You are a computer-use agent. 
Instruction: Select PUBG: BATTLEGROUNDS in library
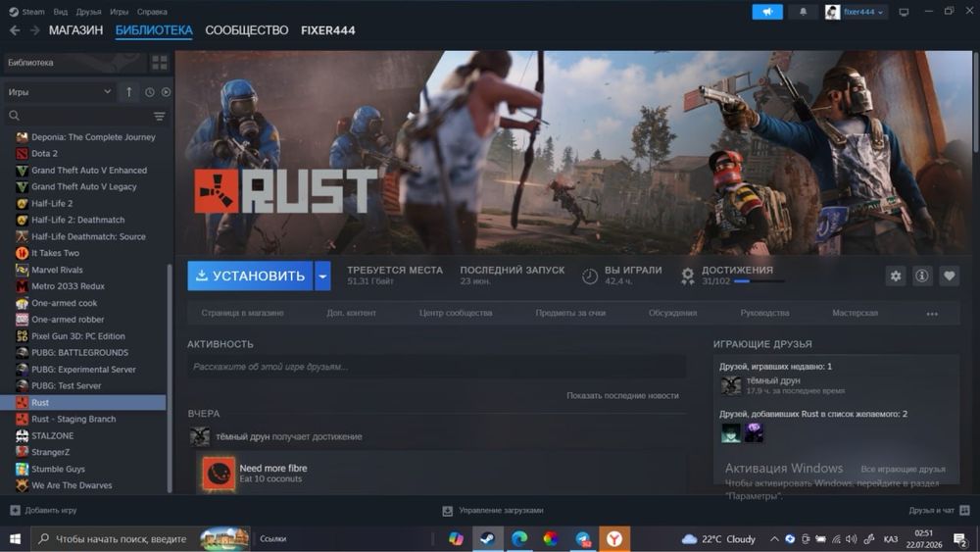coord(83,353)
